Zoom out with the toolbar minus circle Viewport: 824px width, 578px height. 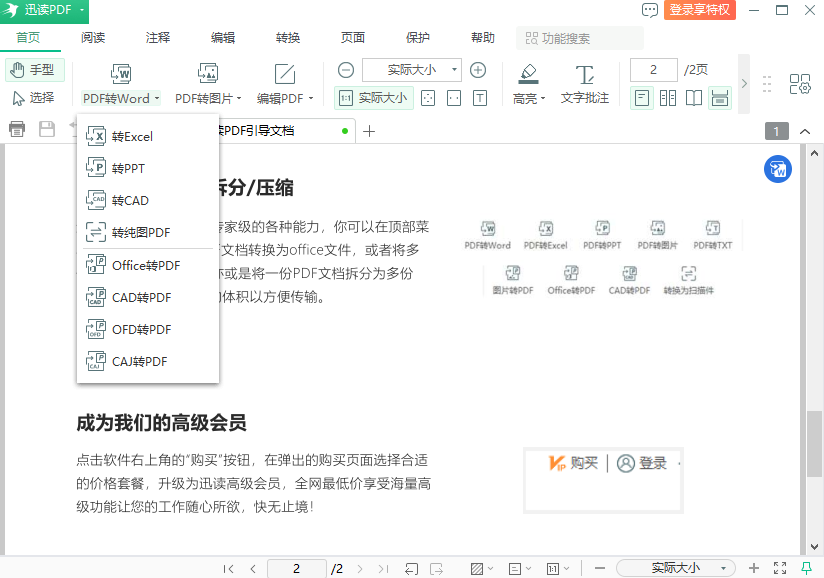[x=346, y=70]
